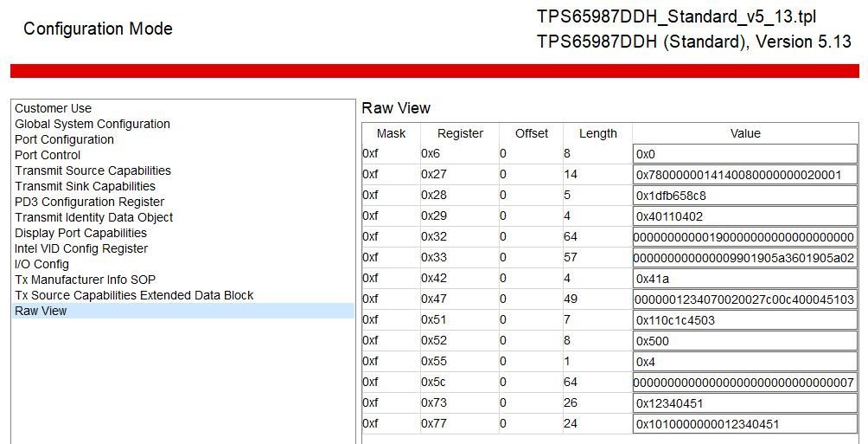Edit value field for register 0x32
Screen dimensions: 868x444
pos(745,236)
